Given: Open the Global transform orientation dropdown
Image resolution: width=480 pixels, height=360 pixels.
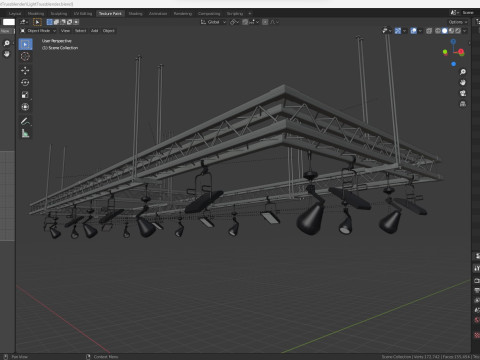Looking at the screenshot, I should (213, 22).
